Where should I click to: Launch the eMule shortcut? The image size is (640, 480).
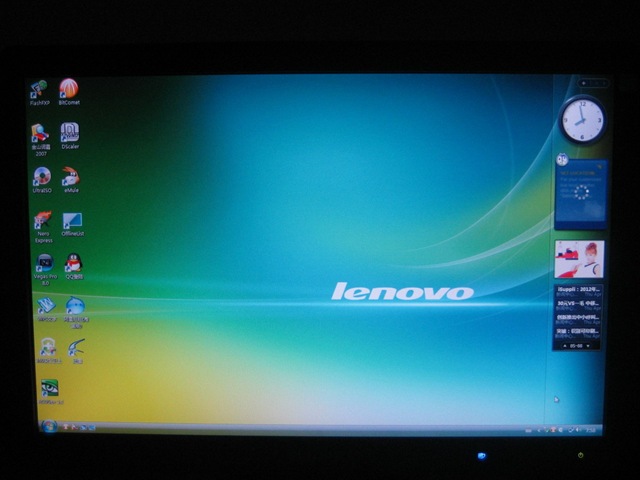71,180
